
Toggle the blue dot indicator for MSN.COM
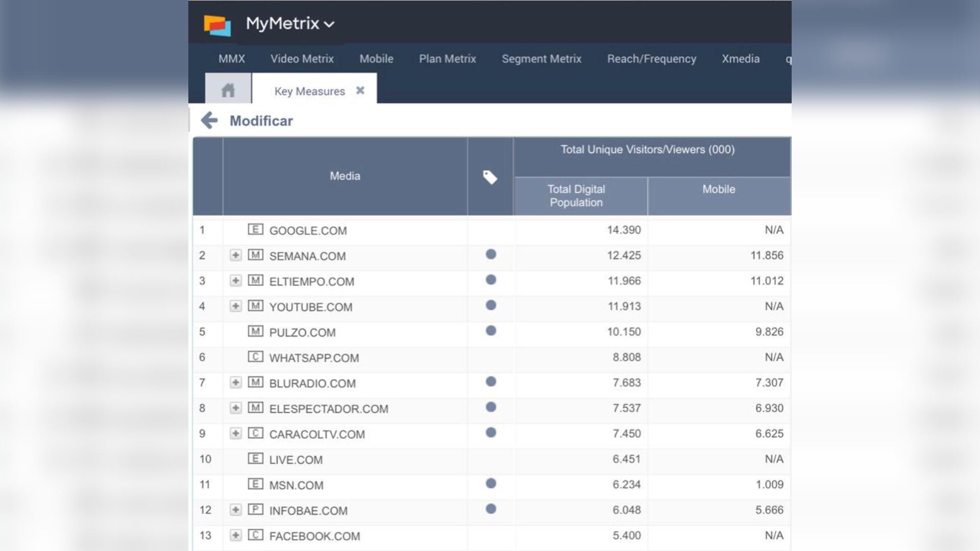tap(490, 483)
